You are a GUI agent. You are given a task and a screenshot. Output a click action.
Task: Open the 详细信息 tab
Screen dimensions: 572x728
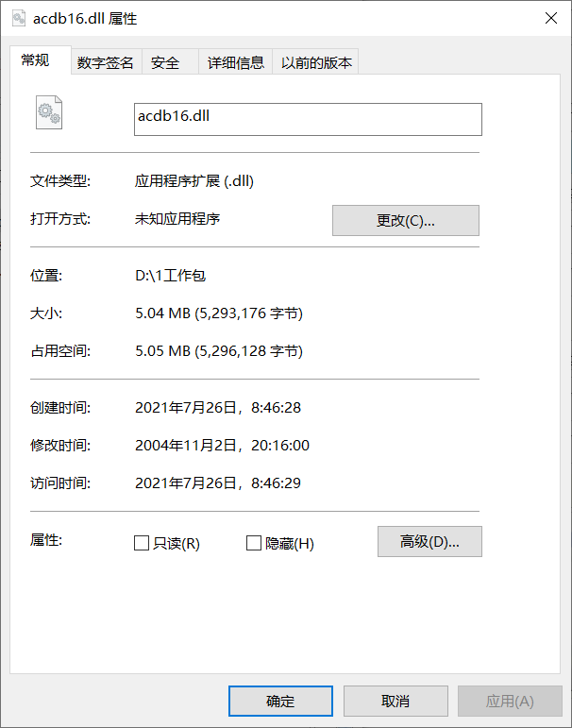point(236,62)
